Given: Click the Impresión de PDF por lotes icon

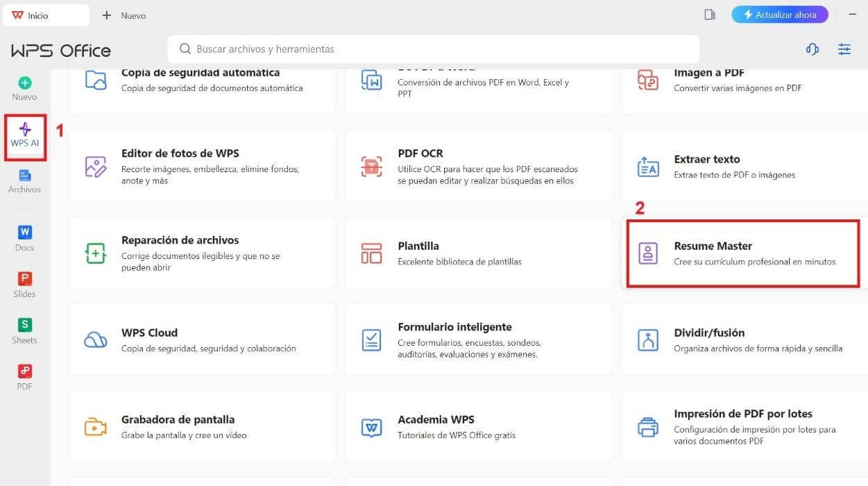Looking at the screenshot, I should [x=648, y=427].
